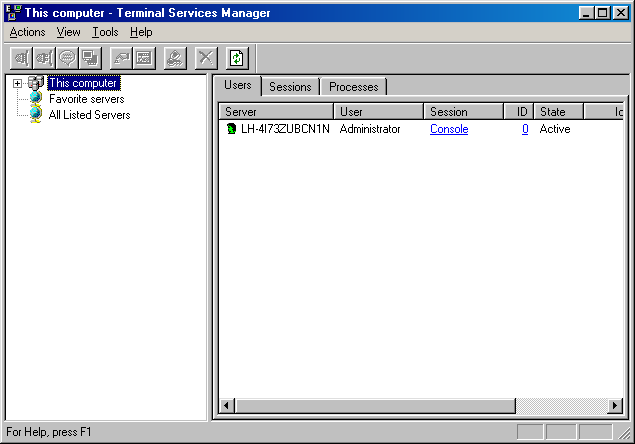Click the End Process X icon
The image size is (635, 444).
point(206,58)
